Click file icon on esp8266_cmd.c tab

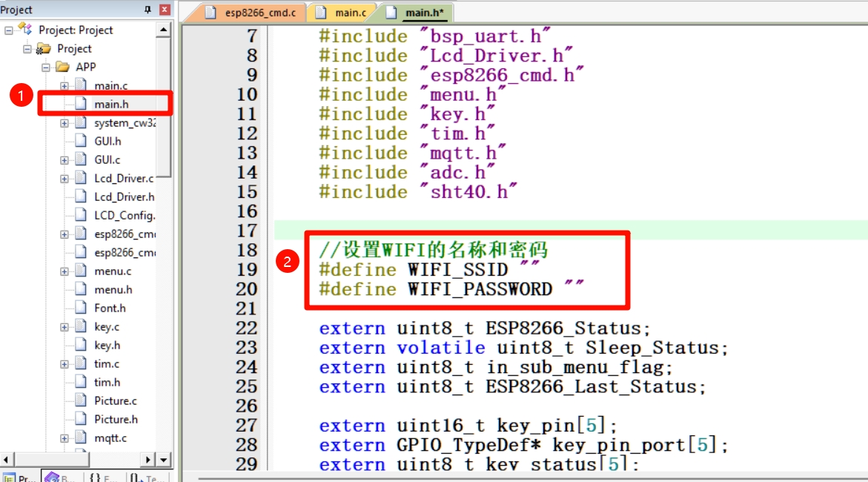pyautogui.click(x=211, y=12)
